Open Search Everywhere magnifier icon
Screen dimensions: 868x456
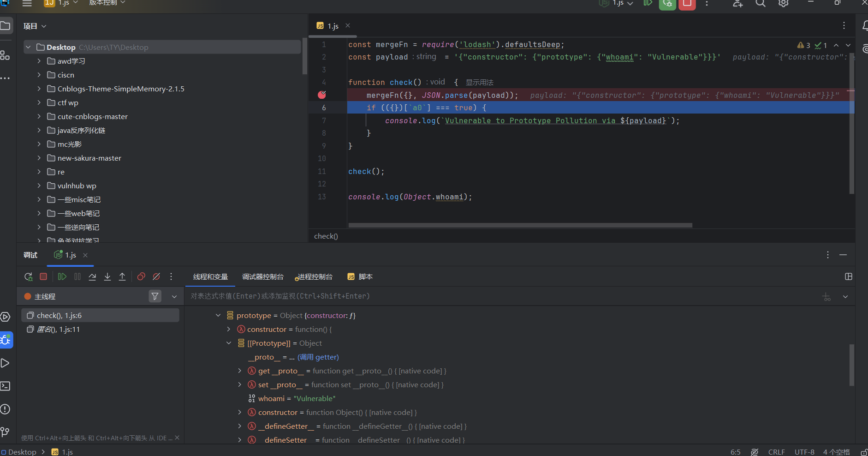point(761,3)
